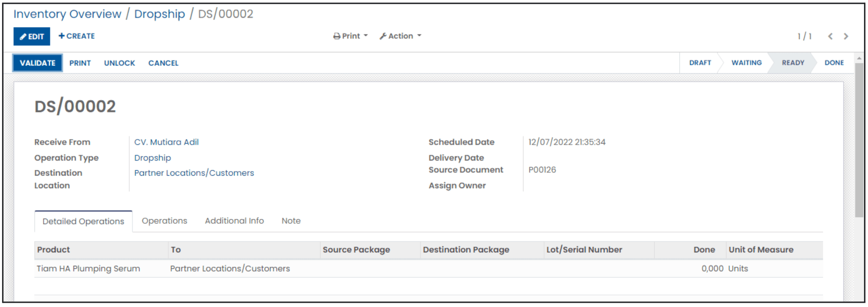Switch to the Detailed Operations tab
This screenshot has height=307, width=868.
(x=83, y=221)
